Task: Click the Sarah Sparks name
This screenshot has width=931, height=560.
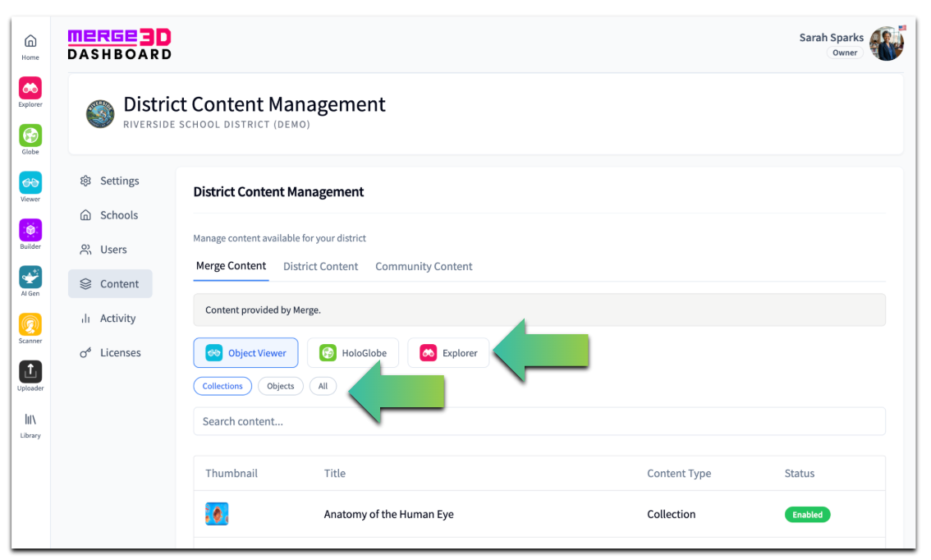Action: (x=831, y=38)
